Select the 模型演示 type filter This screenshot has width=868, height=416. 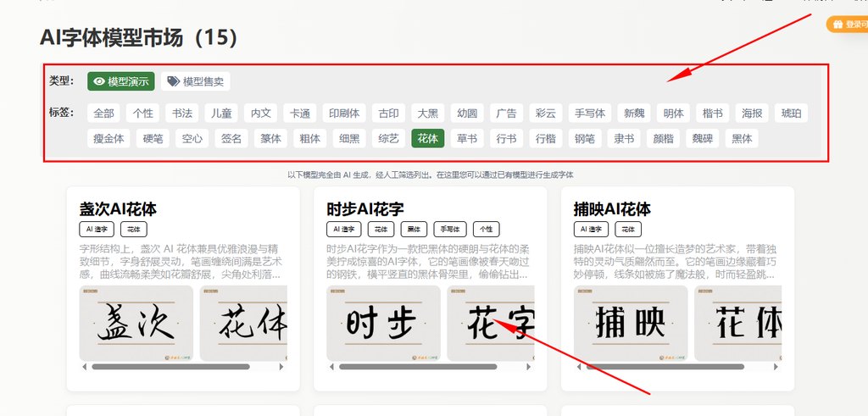click(120, 81)
